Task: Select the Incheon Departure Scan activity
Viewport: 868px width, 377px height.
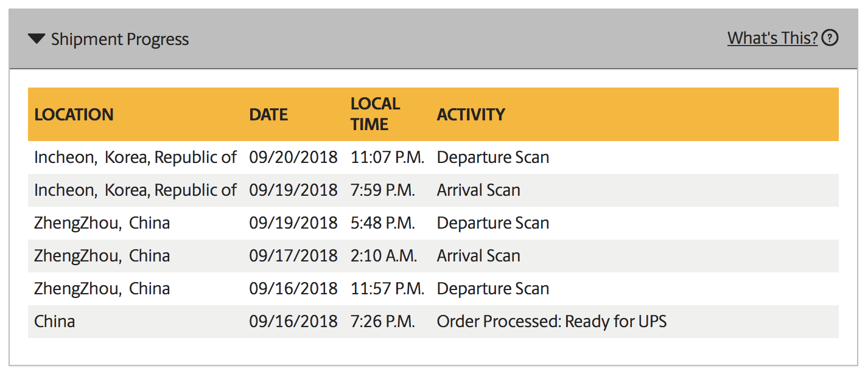Action: click(x=493, y=157)
